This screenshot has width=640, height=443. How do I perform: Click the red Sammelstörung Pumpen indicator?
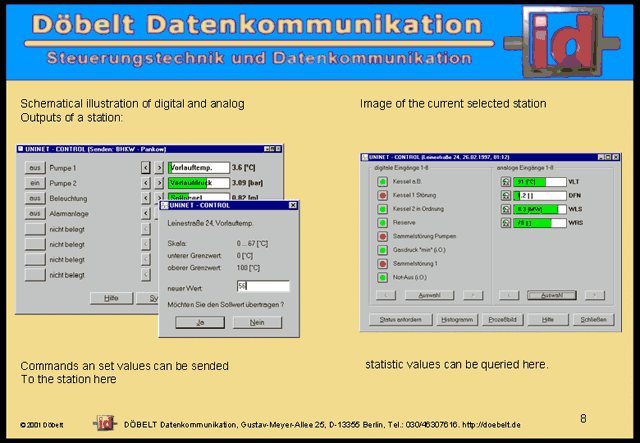pyautogui.click(x=382, y=236)
